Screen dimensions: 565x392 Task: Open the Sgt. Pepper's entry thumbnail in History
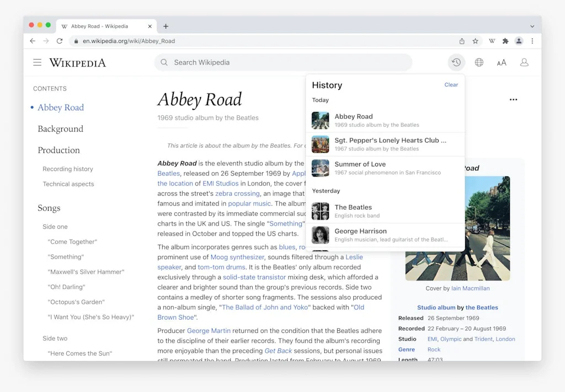[x=321, y=144]
